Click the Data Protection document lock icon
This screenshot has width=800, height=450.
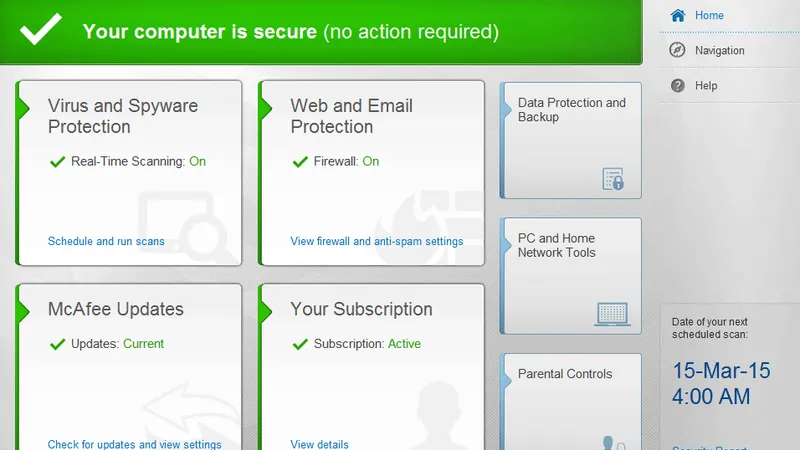tap(613, 179)
